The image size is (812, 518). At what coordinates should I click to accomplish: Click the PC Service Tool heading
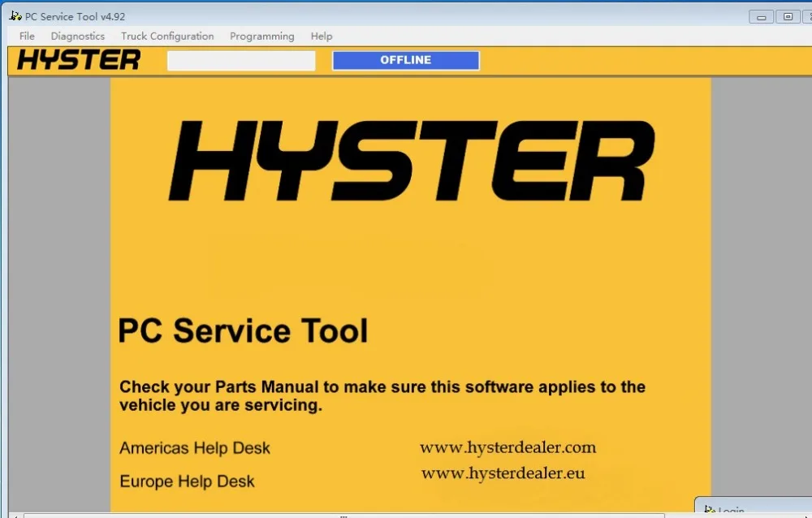(243, 330)
